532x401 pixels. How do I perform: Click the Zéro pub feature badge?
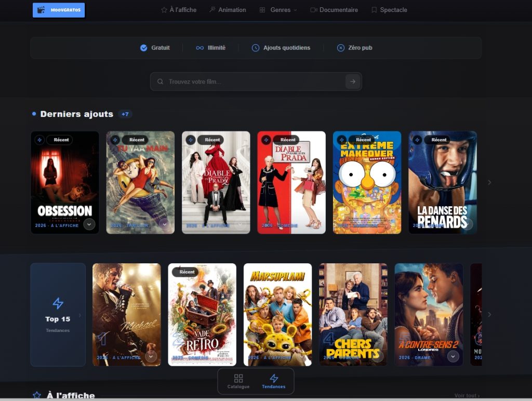(354, 48)
